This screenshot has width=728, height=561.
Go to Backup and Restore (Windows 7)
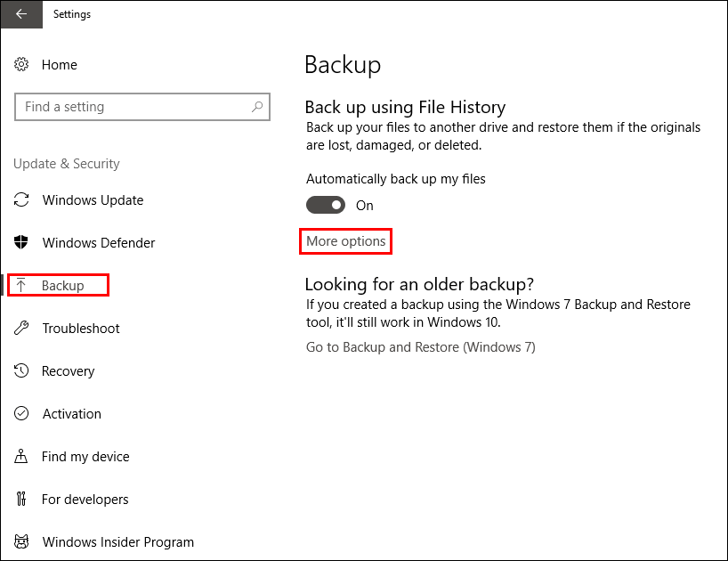pos(421,347)
